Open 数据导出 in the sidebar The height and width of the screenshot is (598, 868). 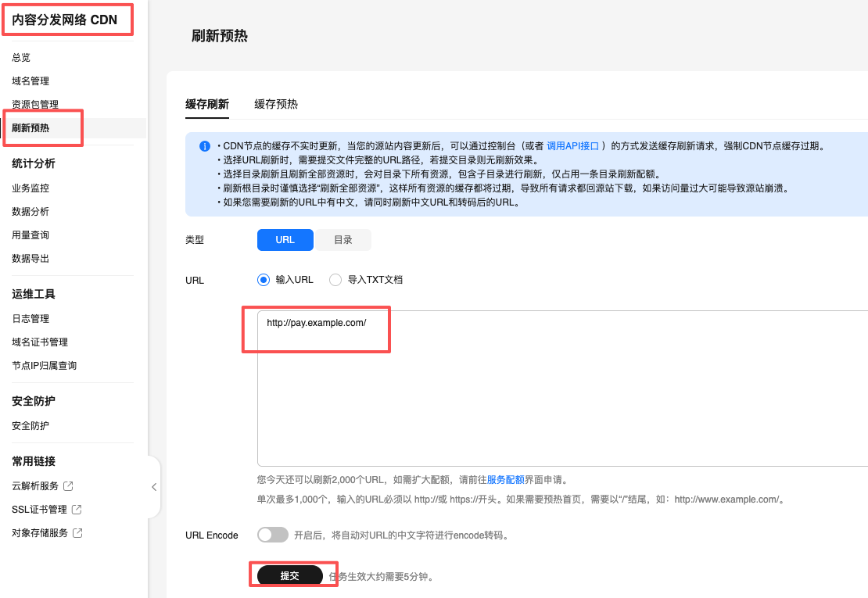pyautogui.click(x=30, y=258)
